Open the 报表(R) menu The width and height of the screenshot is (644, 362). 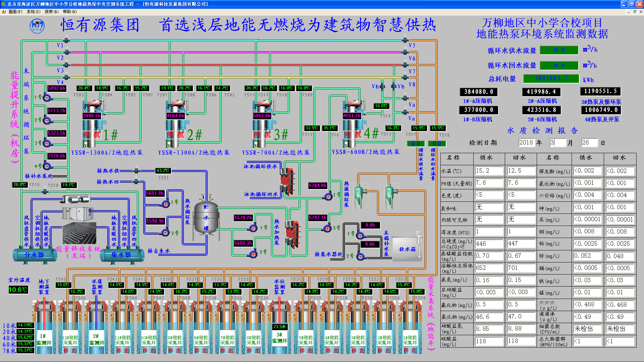[x=51, y=12]
